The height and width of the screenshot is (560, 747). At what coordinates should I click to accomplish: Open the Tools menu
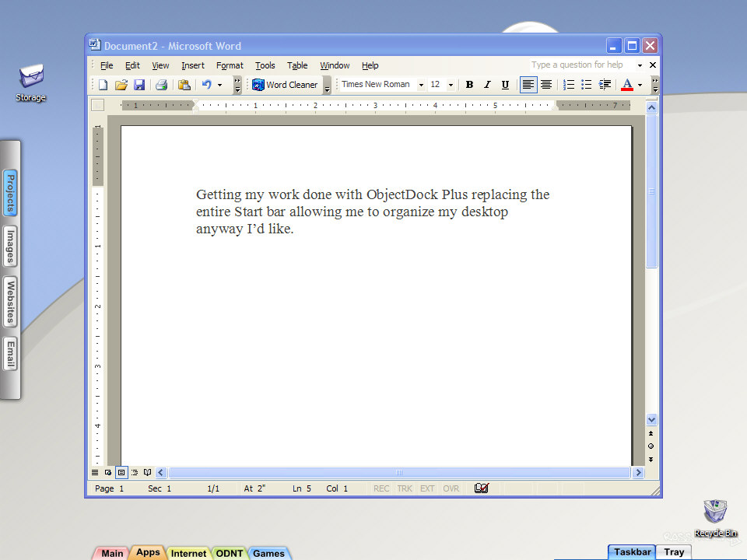(x=265, y=65)
